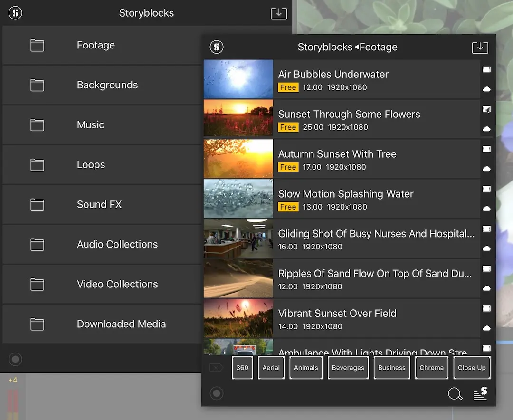The width and height of the screenshot is (513, 420).
Task: Click the "Gliding Shot Of Busy Nurses And Hospital..." title
Action: (x=376, y=234)
